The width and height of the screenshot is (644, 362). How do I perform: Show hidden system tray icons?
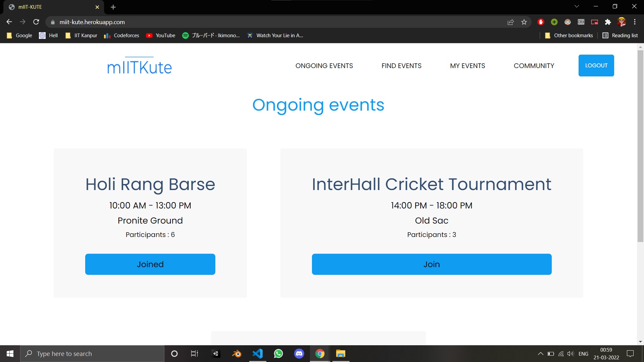[540, 354]
